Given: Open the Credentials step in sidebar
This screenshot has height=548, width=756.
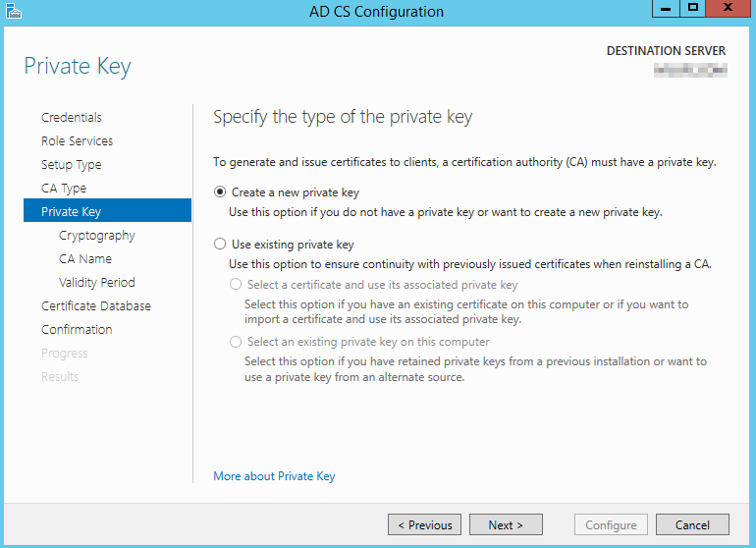Looking at the screenshot, I should pos(72,118).
